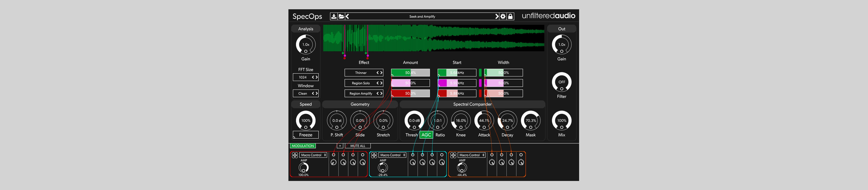The height and width of the screenshot is (190, 868).
Task: Toggle the MODULATION panel tab
Action: click(303, 146)
